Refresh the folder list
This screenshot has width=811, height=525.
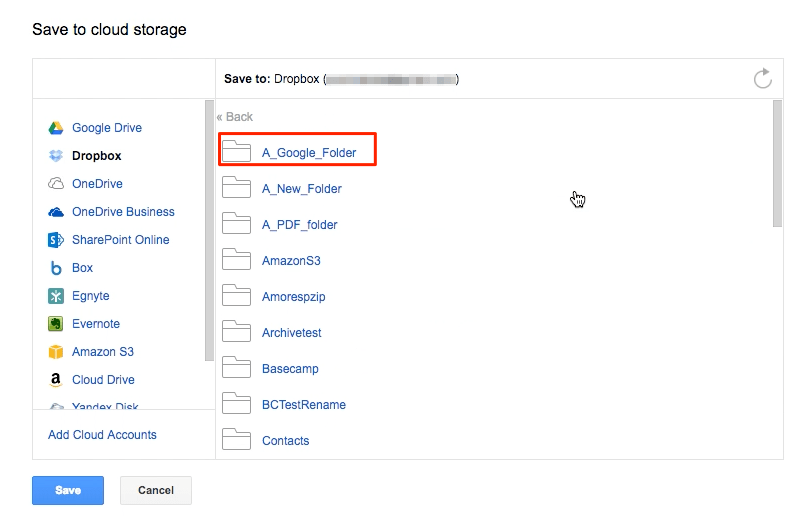click(x=762, y=79)
